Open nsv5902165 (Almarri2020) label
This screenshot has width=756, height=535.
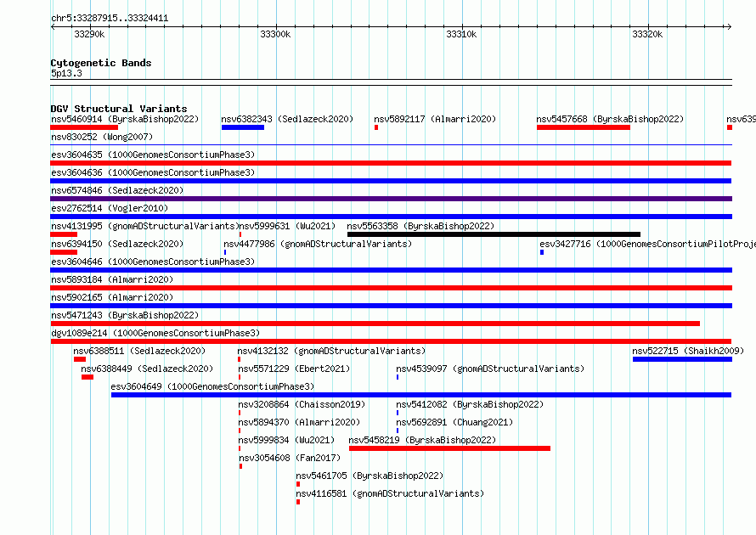tap(112, 297)
